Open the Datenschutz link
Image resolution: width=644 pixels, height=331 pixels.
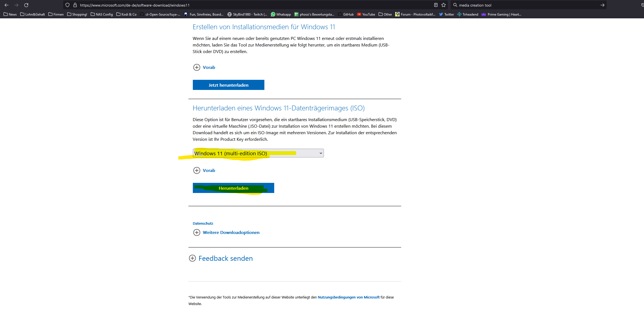point(203,223)
